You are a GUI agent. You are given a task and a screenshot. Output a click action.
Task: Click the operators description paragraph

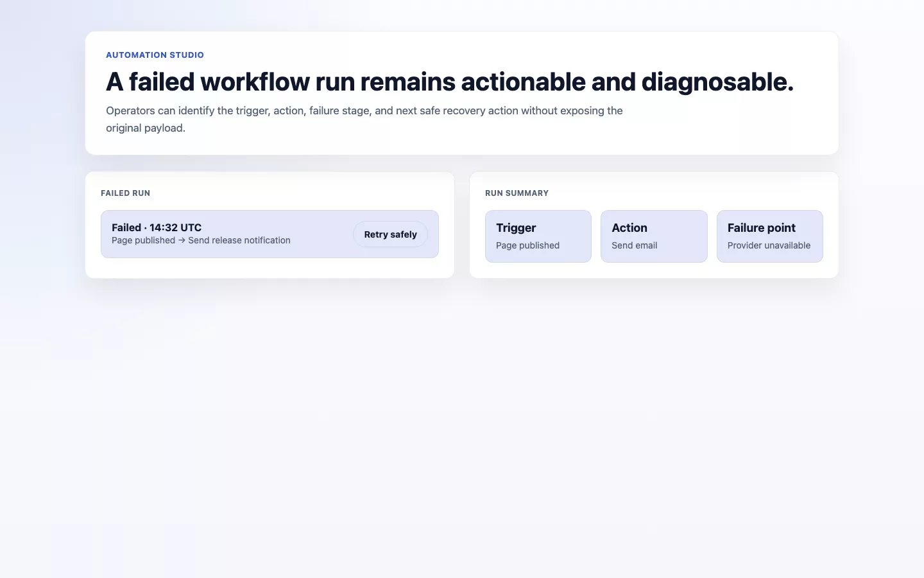click(364, 119)
